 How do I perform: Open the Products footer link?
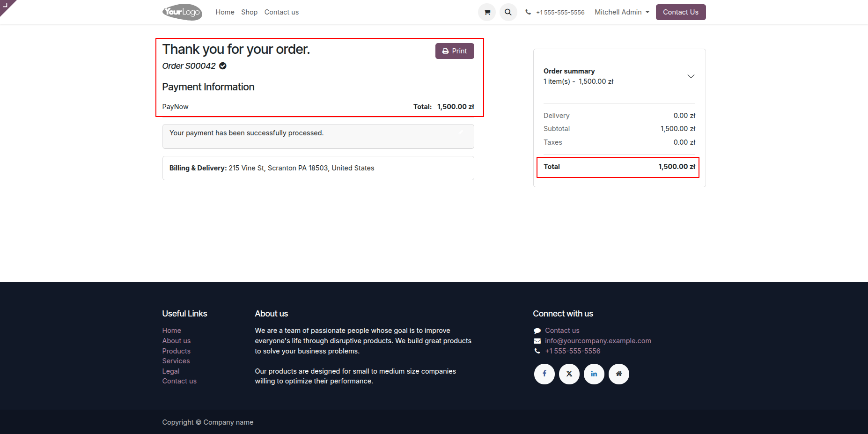click(x=177, y=351)
